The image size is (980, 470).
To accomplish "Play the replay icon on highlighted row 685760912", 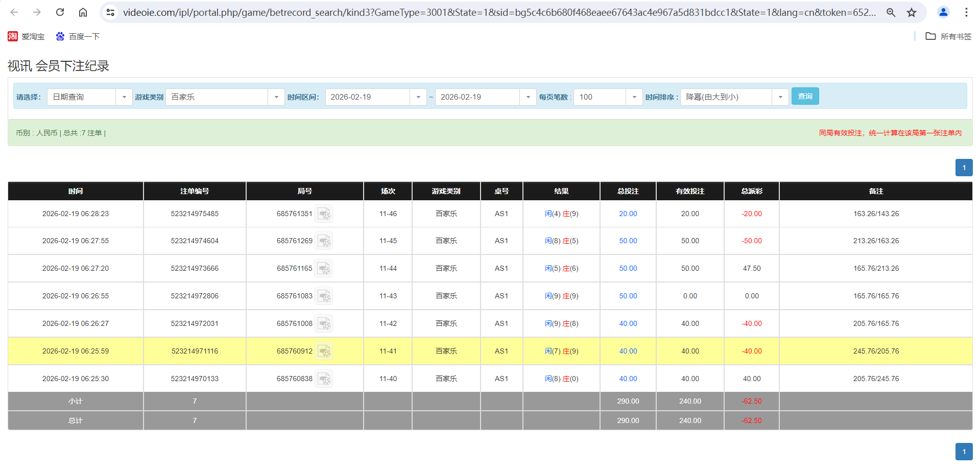I will [x=324, y=351].
